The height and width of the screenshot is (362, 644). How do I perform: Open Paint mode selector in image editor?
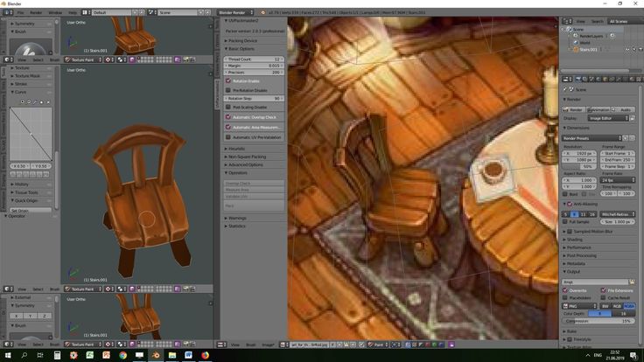coord(378,345)
